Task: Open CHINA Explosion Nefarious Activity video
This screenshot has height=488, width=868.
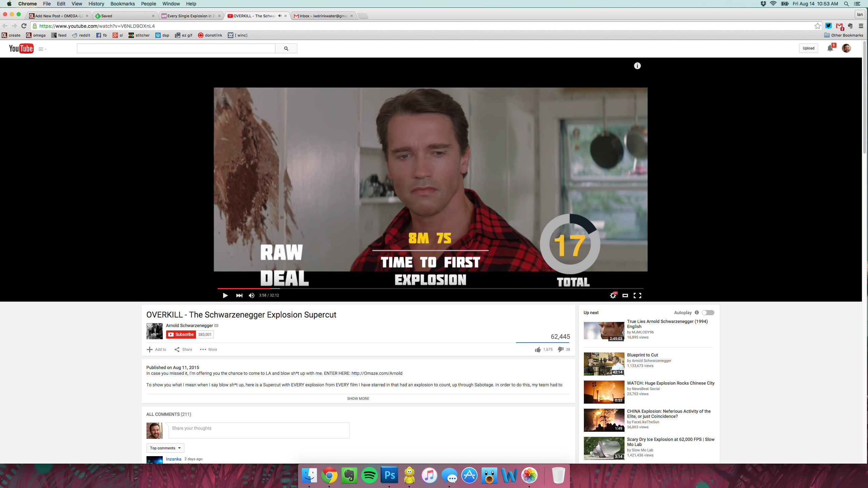Action: (669, 414)
